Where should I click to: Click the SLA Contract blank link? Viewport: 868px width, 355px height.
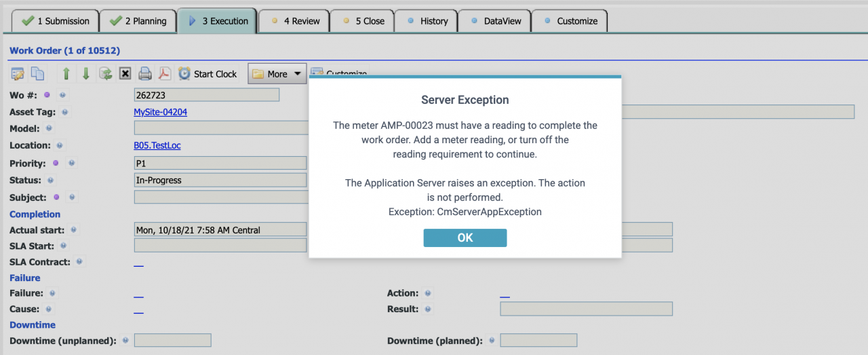pyautogui.click(x=138, y=262)
